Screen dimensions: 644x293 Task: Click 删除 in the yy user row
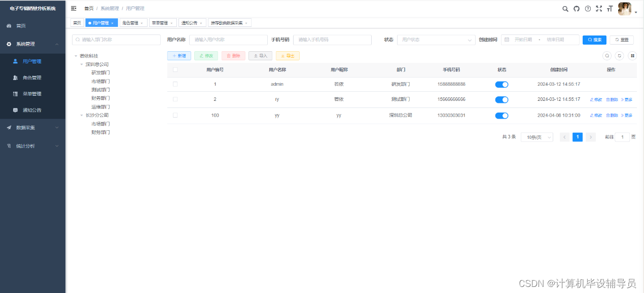tap(612, 116)
